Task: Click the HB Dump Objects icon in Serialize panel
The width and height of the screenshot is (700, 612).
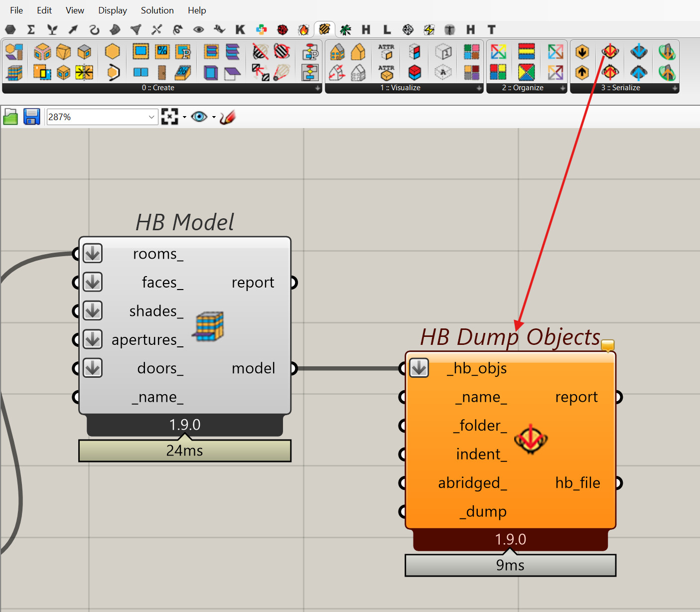Action: click(610, 52)
